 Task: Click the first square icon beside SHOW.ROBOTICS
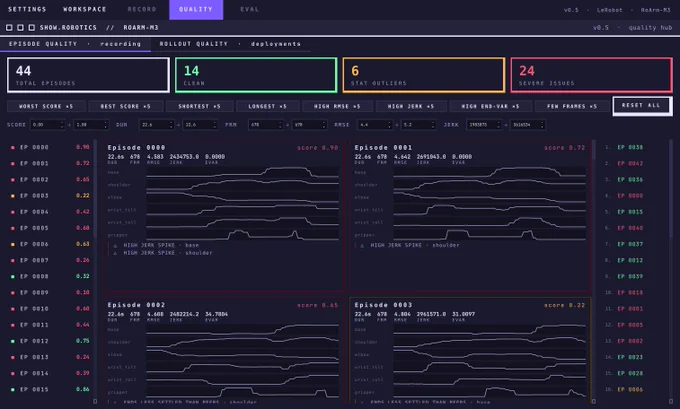click(9, 27)
